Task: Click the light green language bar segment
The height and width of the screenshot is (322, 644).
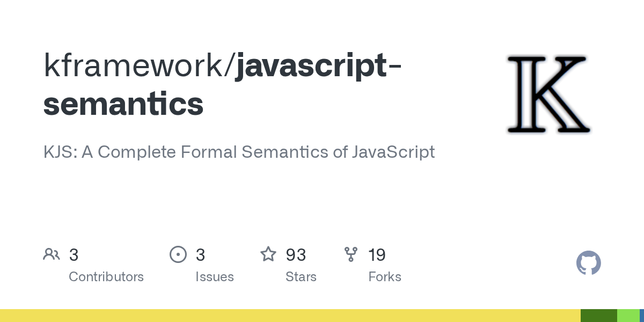Action: tap(628, 316)
